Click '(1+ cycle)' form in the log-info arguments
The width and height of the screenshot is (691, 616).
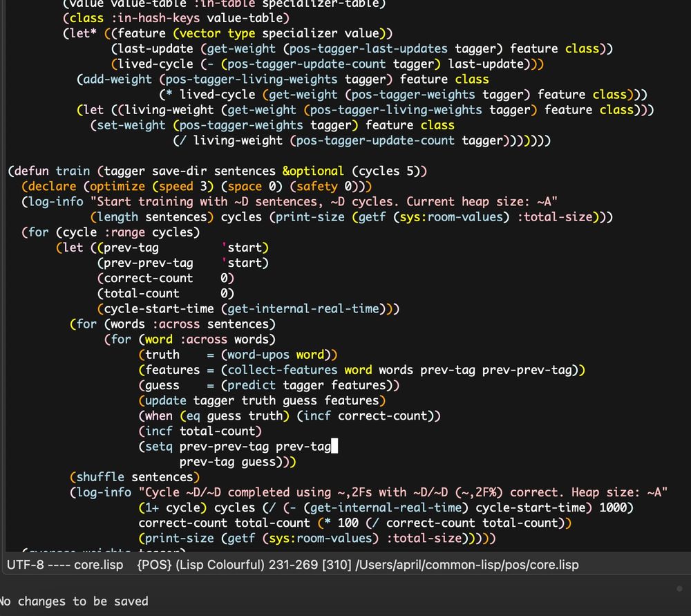pyautogui.click(x=172, y=508)
